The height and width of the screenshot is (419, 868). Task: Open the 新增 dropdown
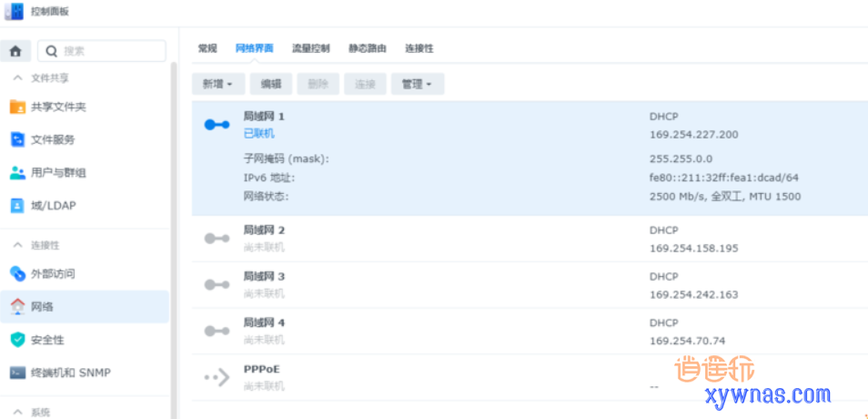(x=218, y=84)
